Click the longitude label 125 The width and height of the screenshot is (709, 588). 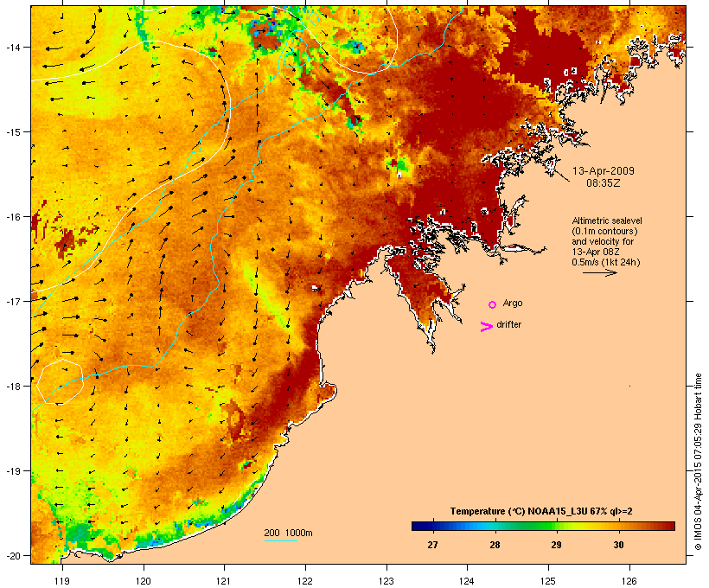pos(548,581)
